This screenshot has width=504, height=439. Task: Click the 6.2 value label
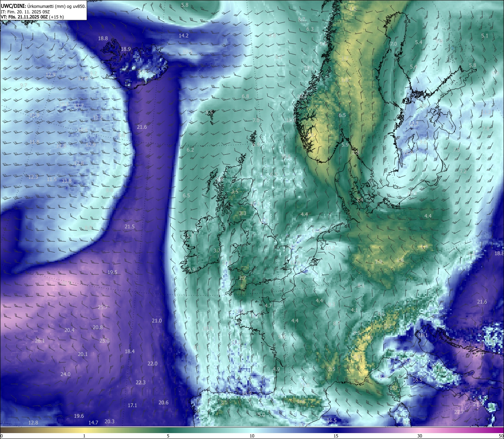point(190,150)
